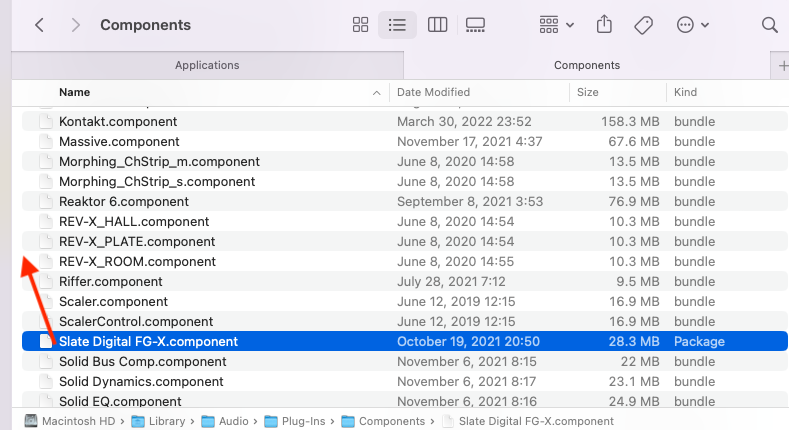Add a new tab with plus button

click(782, 65)
